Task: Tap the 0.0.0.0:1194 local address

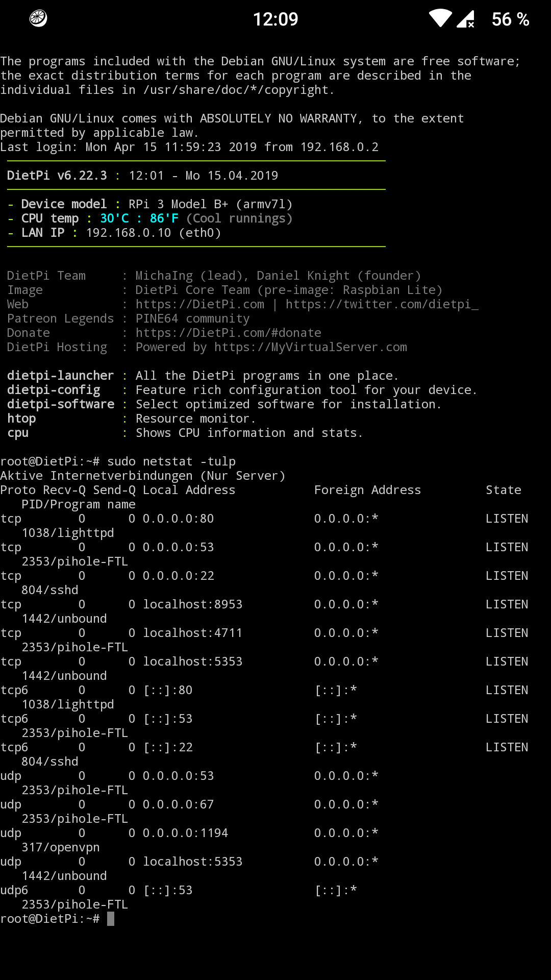Action: [186, 833]
